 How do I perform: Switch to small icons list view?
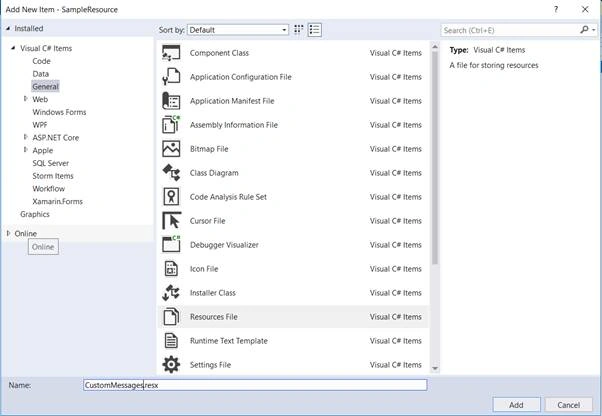coord(314,30)
